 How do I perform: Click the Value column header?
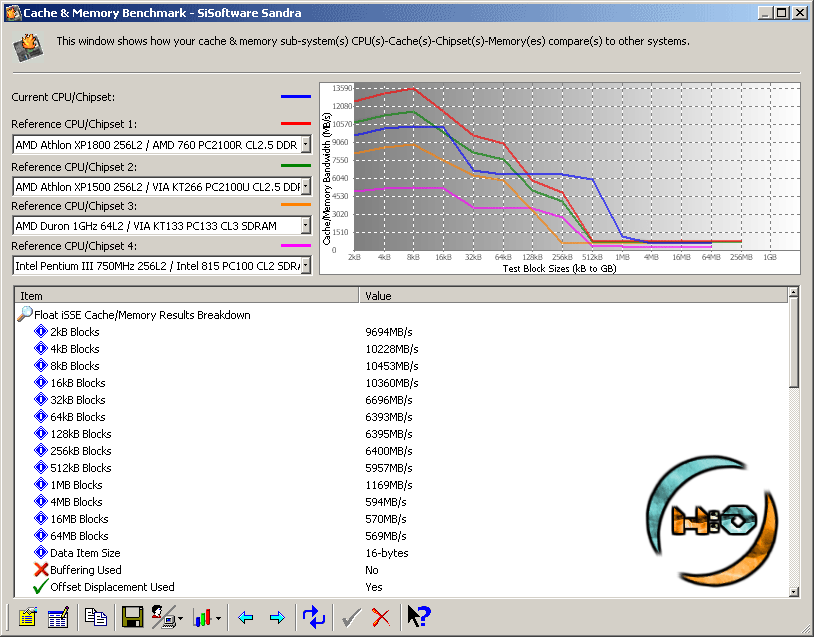click(574, 296)
